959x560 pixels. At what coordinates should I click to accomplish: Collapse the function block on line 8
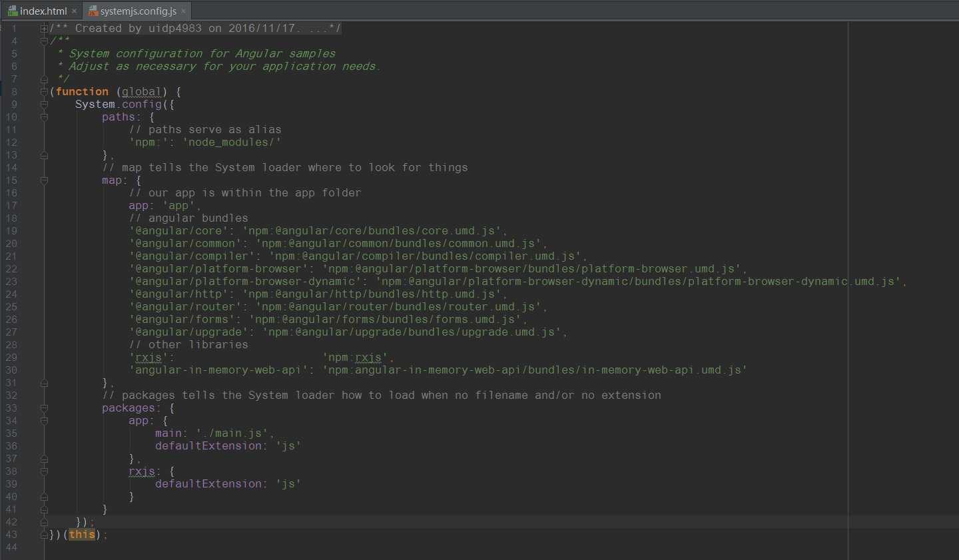pos(44,92)
